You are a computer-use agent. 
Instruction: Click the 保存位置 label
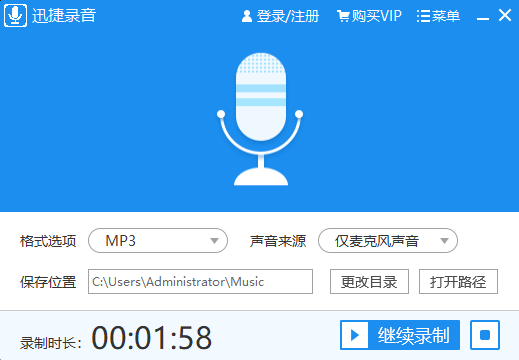48,282
